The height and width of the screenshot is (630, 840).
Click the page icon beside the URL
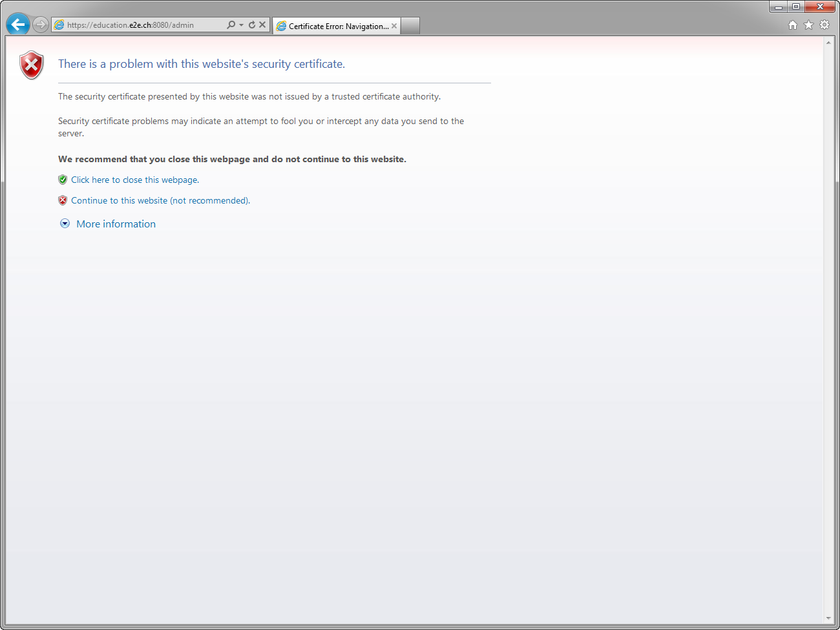(x=59, y=25)
